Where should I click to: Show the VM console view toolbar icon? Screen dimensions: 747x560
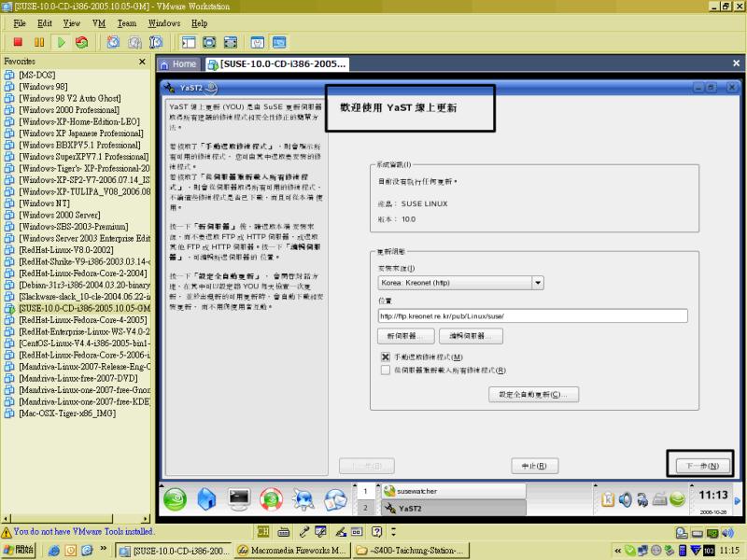[x=279, y=42]
